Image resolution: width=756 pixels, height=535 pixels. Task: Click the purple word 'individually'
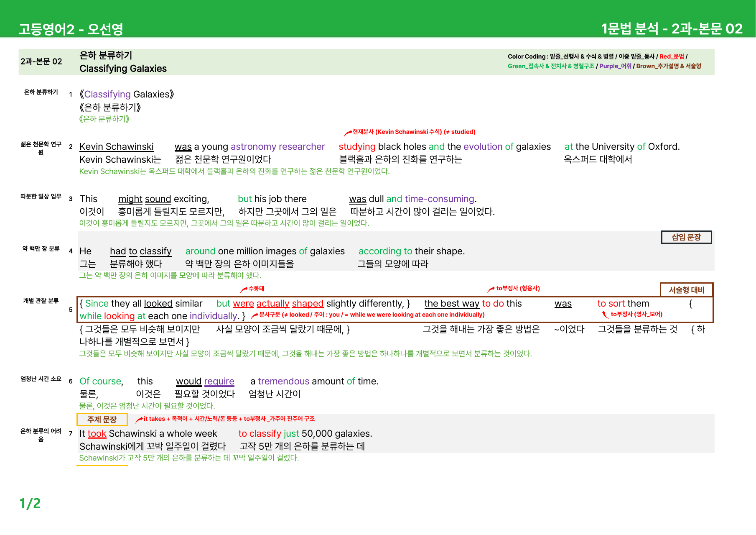(214, 316)
